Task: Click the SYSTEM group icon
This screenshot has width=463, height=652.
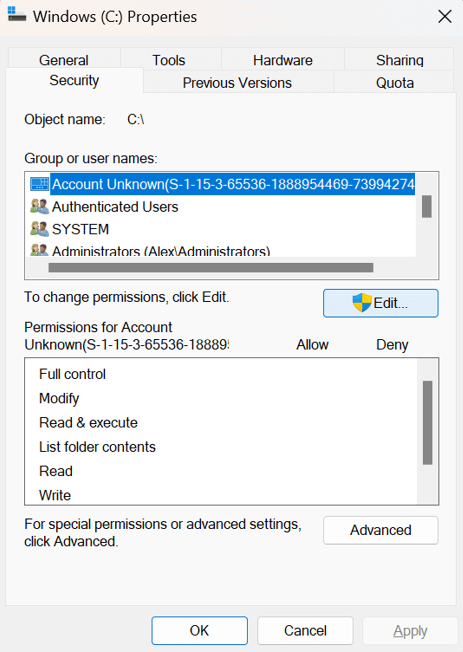Action: tap(40, 229)
